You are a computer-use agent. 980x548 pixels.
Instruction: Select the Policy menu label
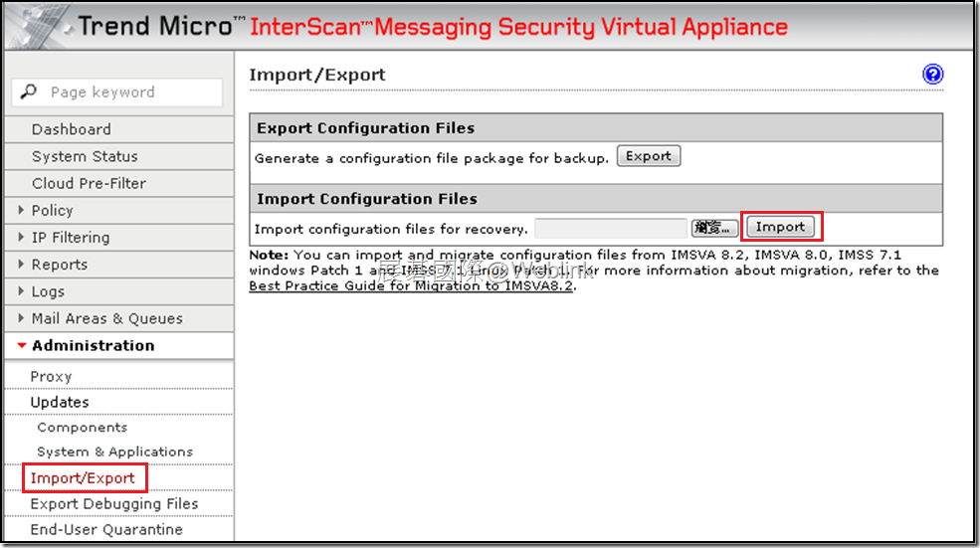(x=53, y=211)
